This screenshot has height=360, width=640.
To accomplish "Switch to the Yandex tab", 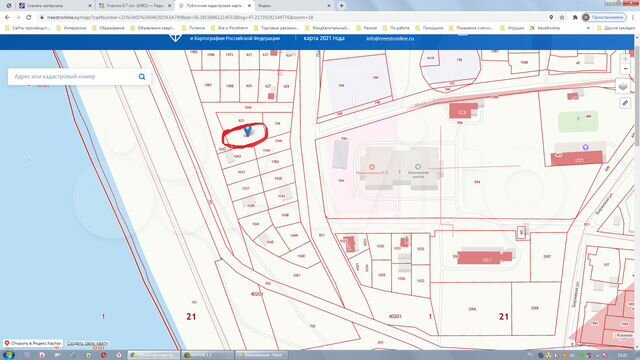I will [x=294, y=6].
